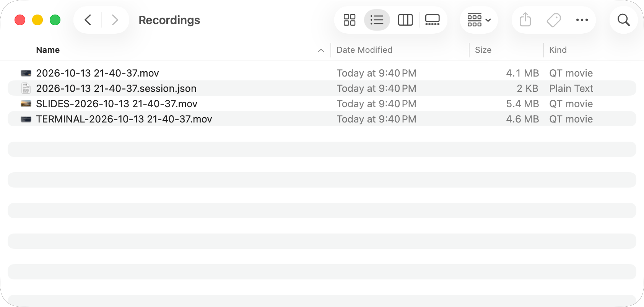The width and height of the screenshot is (644, 307).
Task: Close the Recordings Finder window
Action: coord(20,20)
